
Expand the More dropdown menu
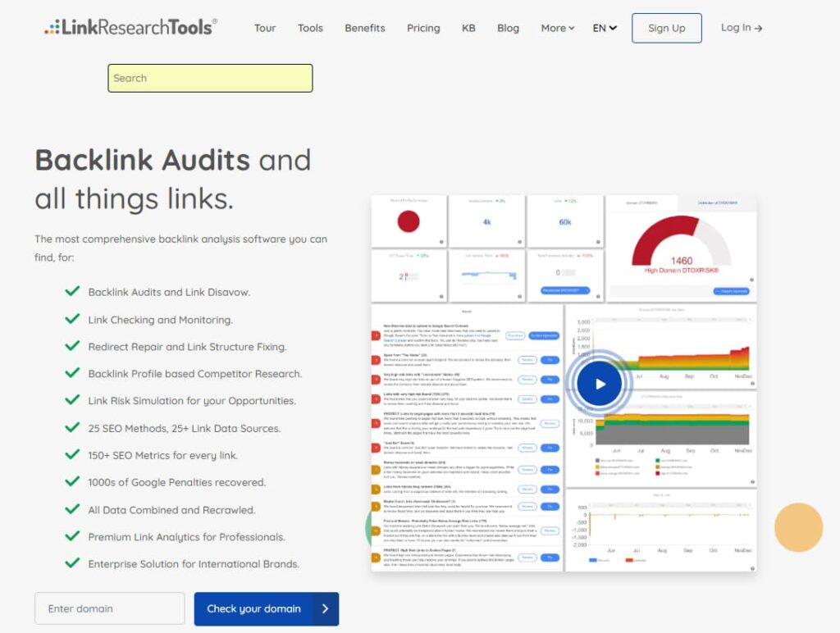[x=557, y=28]
